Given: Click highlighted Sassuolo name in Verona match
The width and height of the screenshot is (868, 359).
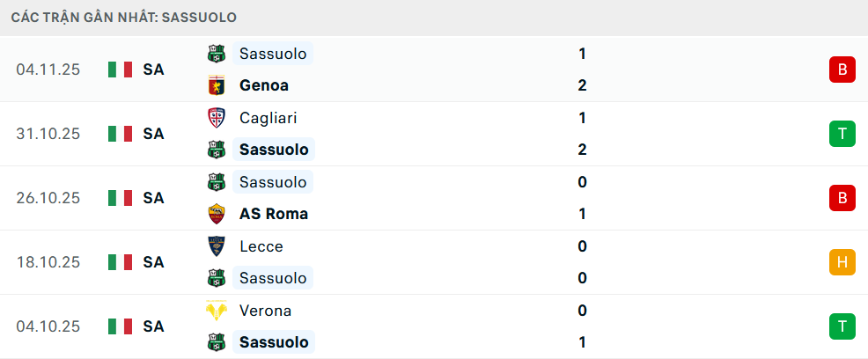Looking at the screenshot, I should [274, 342].
